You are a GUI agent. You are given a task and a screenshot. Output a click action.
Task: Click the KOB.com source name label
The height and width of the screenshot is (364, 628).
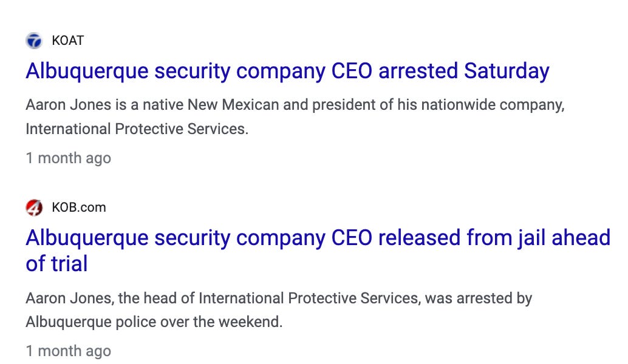78,207
